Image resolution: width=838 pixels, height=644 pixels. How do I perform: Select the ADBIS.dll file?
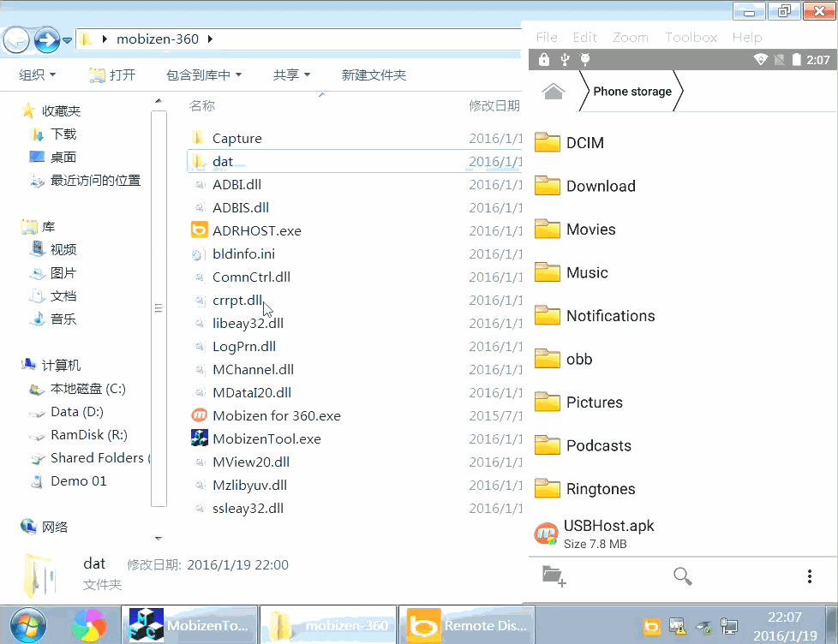[241, 208]
